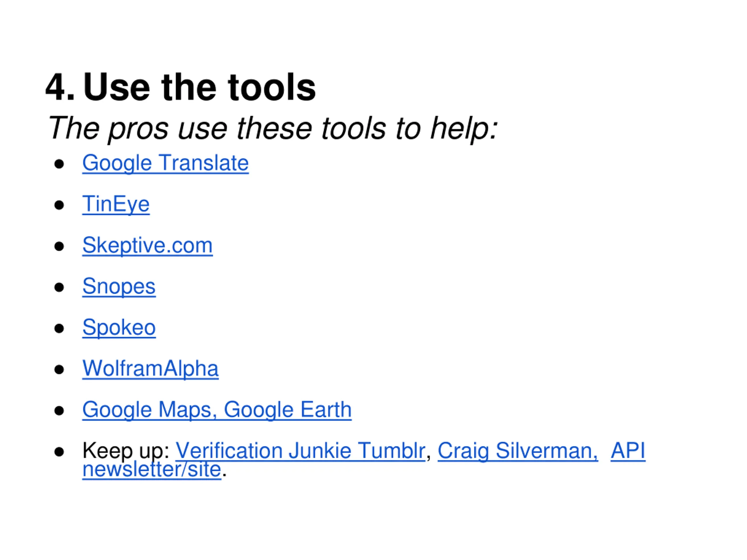Follow the Google Maps, Google Earth link
This screenshot has width=747, height=560.
point(217,410)
